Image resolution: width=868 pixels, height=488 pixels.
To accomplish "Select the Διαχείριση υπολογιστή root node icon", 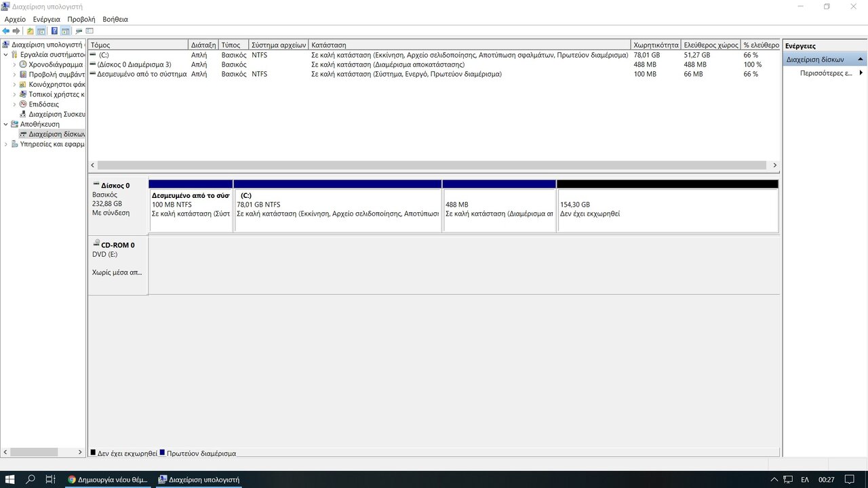I will point(6,45).
